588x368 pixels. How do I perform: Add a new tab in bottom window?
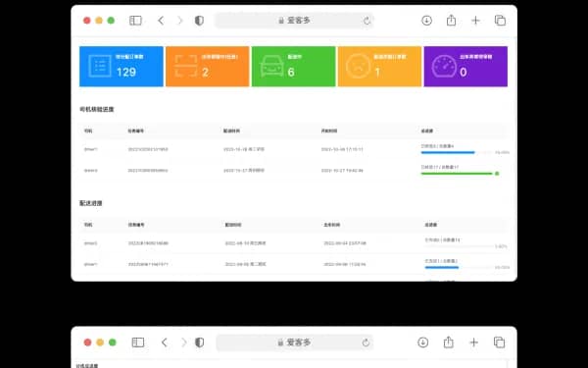tap(474, 342)
